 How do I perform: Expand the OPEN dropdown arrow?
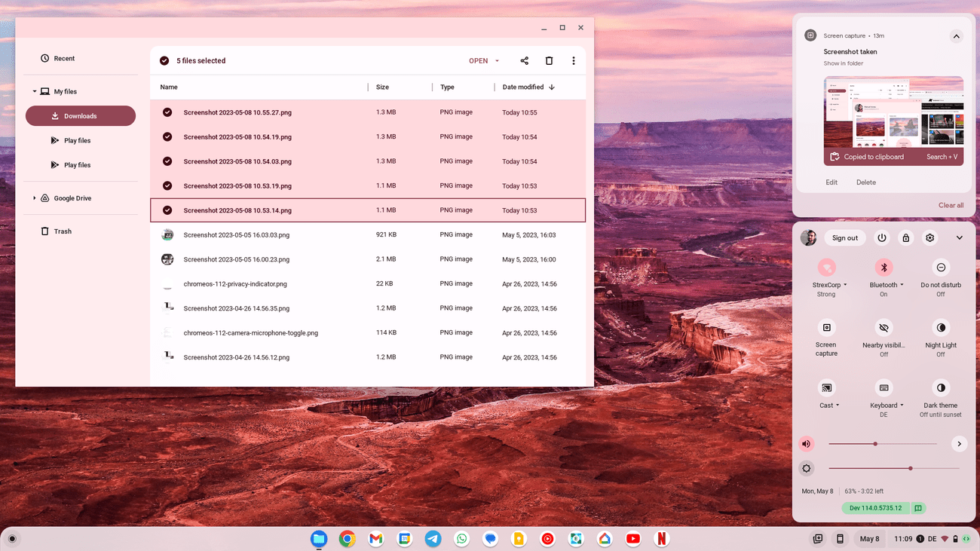pyautogui.click(x=497, y=61)
